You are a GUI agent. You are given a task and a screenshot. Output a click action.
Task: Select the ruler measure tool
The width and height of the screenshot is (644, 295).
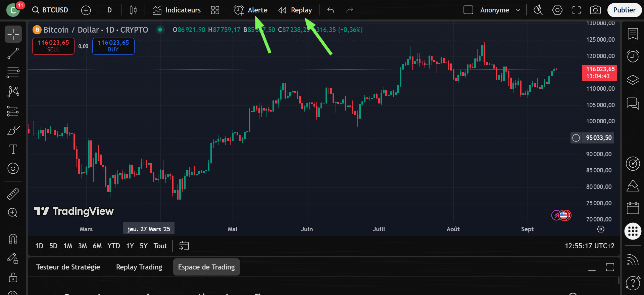tap(13, 194)
